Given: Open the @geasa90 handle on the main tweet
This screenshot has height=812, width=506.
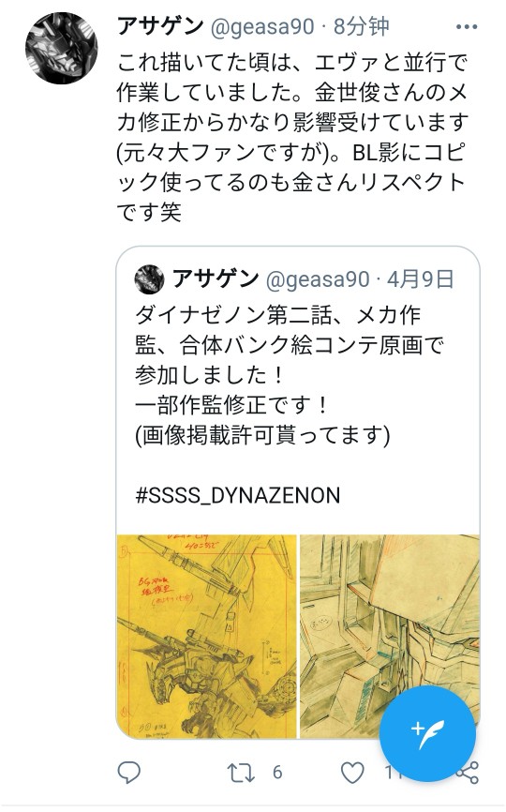Looking at the screenshot, I should 262,27.
